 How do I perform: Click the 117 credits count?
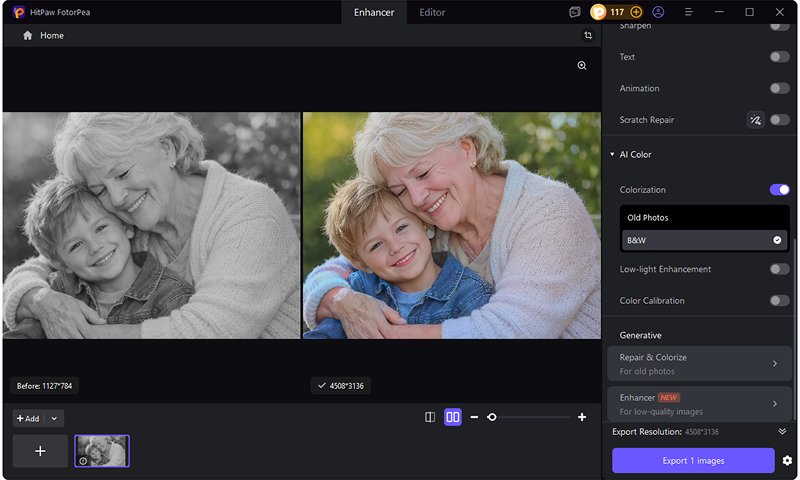617,12
